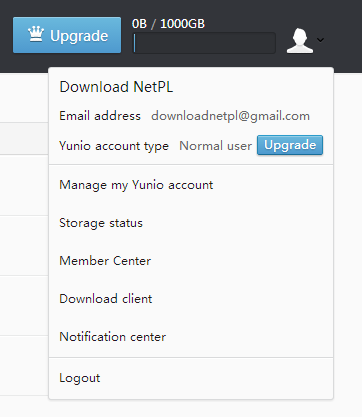362x417 pixels.
Task: Collapse the account menu via the chevron arrow
Action: click(x=320, y=40)
